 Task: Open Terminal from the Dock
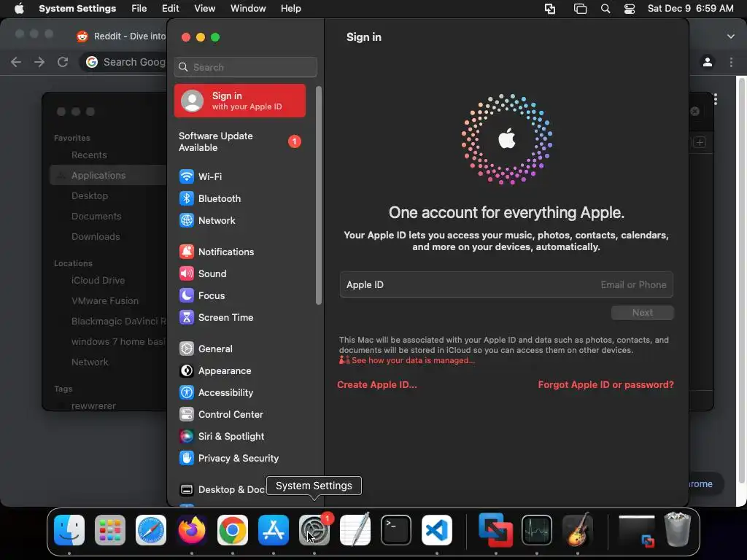[396, 529]
